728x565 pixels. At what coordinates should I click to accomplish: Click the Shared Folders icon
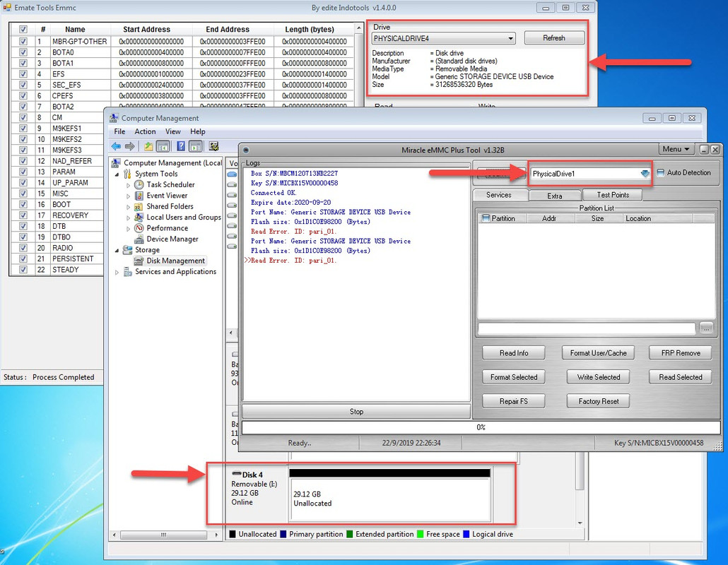click(139, 206)
